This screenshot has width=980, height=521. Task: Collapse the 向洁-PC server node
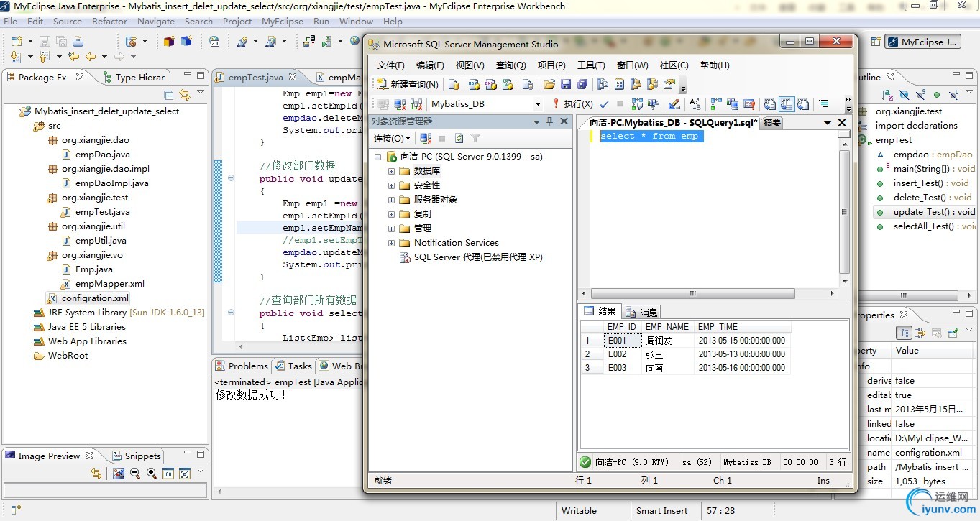tap(378, 157)
